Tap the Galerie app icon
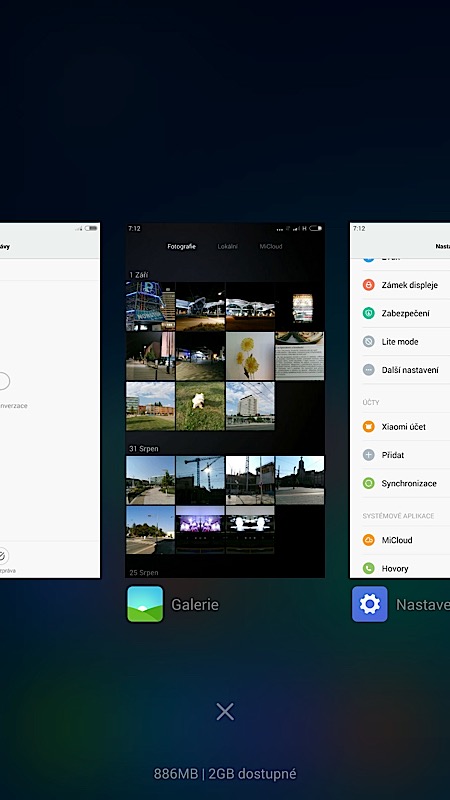450x800 pixels. 145,604
